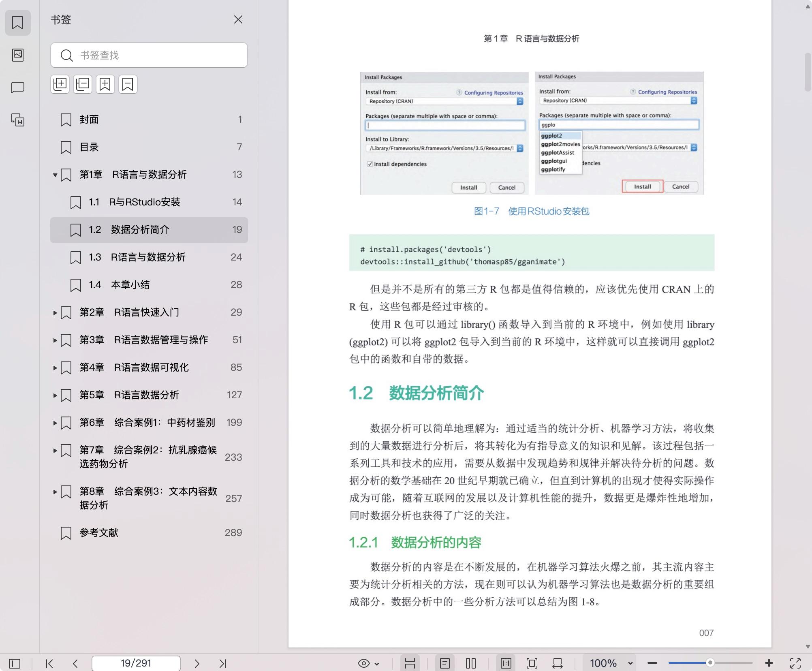Zoom in with plus button
The image size is (812, 671).
pos(769,663)
